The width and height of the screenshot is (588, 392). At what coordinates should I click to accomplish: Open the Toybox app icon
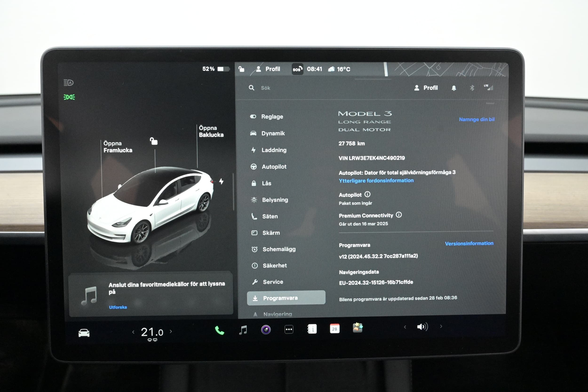[358, 328]
